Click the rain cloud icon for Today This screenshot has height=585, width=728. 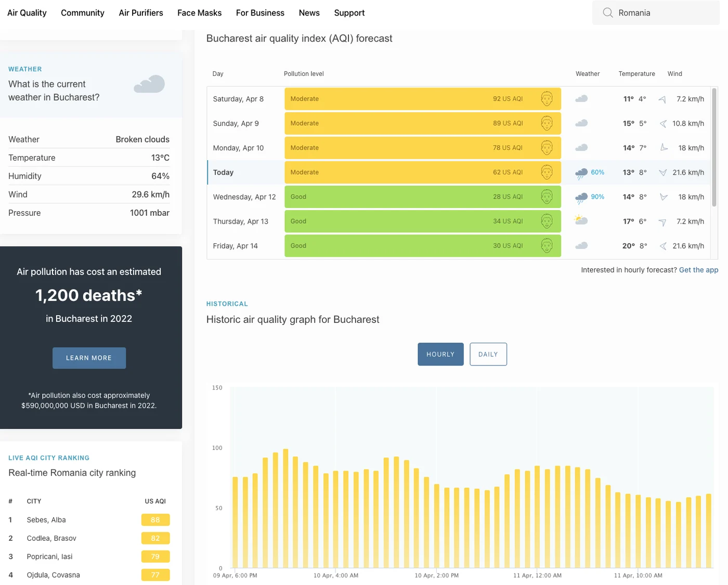coord(581,174)
